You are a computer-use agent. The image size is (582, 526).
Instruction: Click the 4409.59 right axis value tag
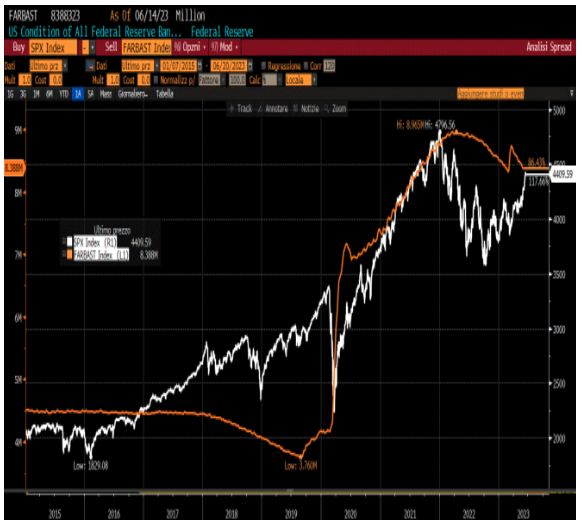pyautogui.click(x=562, y=174)
